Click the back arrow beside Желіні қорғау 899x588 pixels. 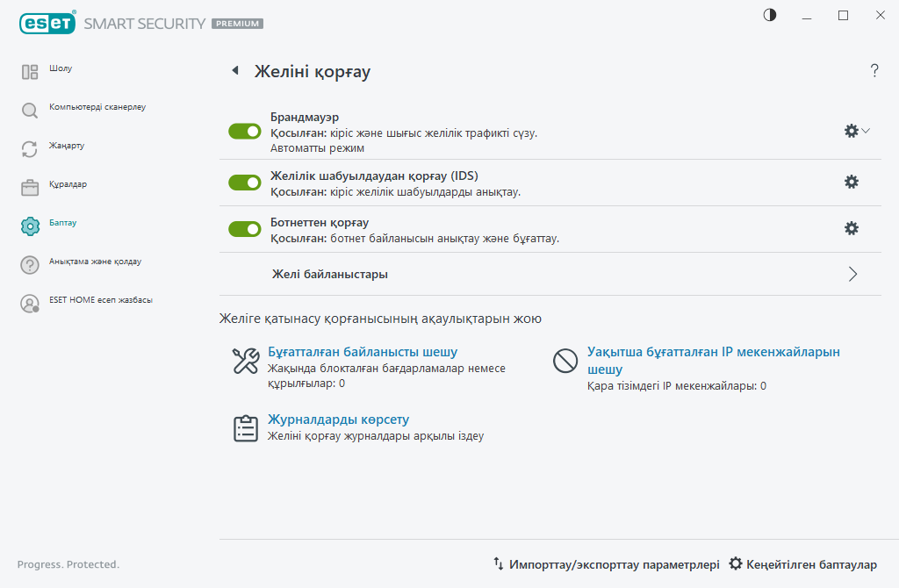coord(234,71)
